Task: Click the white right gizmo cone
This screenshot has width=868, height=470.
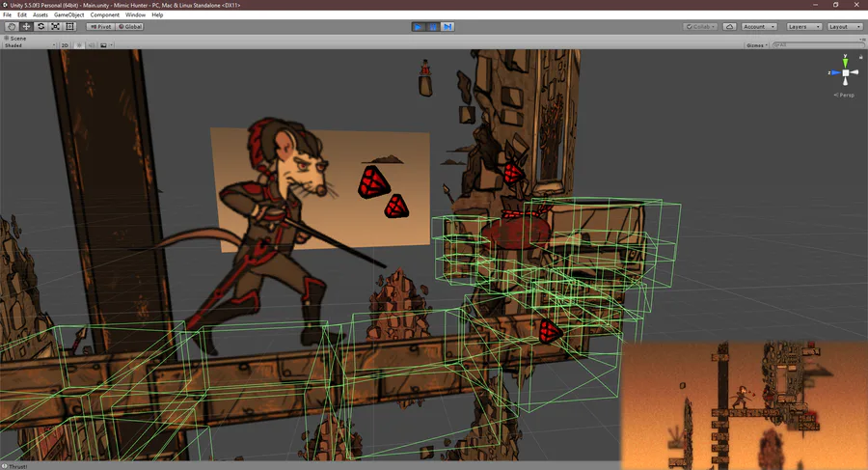Action: click(854, 72)
